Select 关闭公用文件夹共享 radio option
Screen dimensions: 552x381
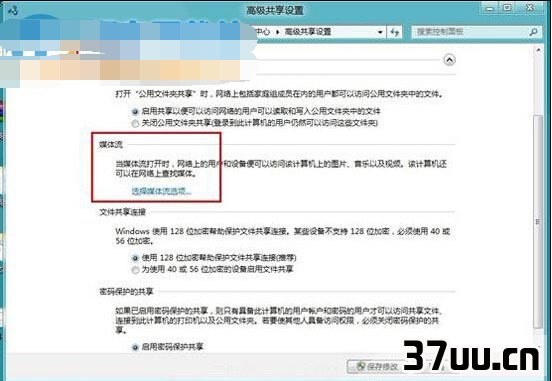135,124
